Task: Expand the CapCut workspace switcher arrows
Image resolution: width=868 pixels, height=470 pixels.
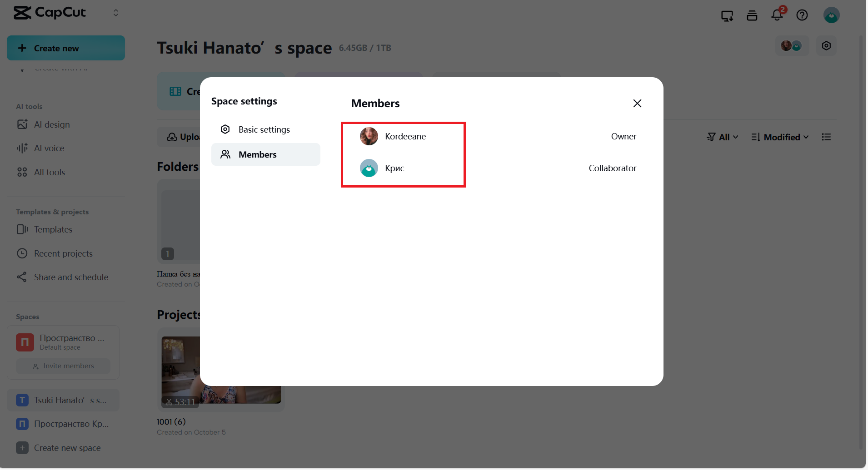Action: pos(116,13)
